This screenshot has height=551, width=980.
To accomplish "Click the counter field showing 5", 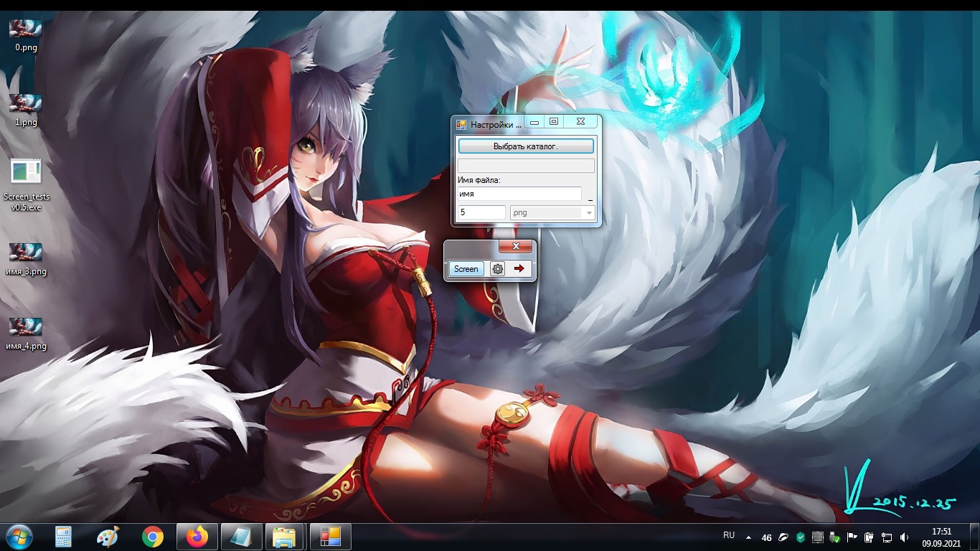I will [x=481, y=213].
